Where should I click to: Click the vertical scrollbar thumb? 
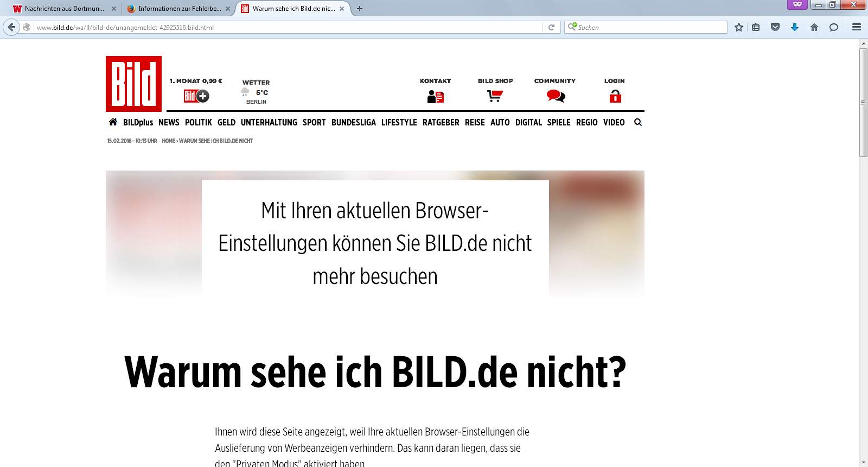tap(863, 103)
